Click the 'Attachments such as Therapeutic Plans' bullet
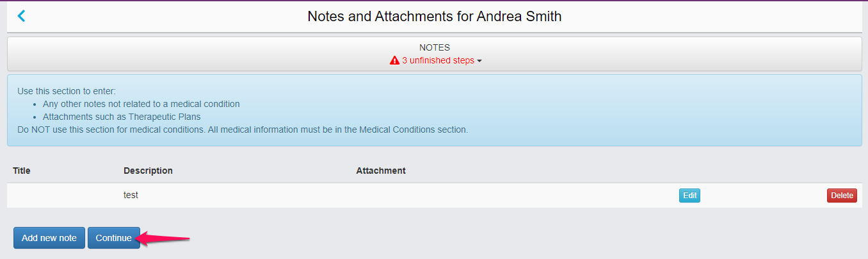This screenshot has width=868, height=259. pos(122,117)
